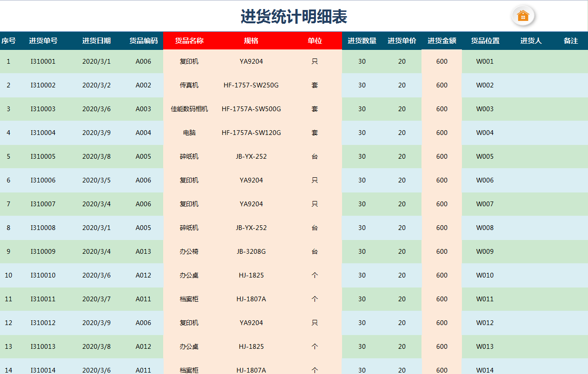This screenshot has width=588, height=374.
Task: Click location cell W003
Action: coord(485,109)
